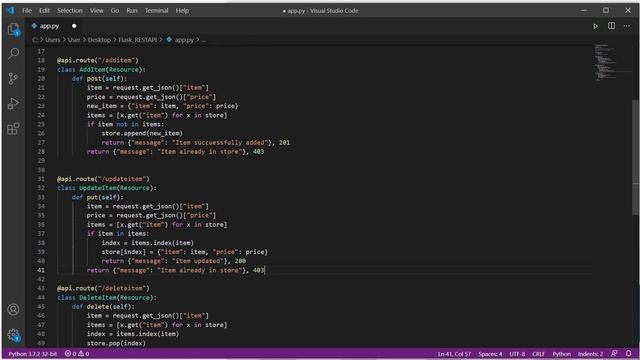The width and height of the screenshot is (640, 360).
Task: Open the Accounts icon in the activity bar
Action: pos(13,310)
